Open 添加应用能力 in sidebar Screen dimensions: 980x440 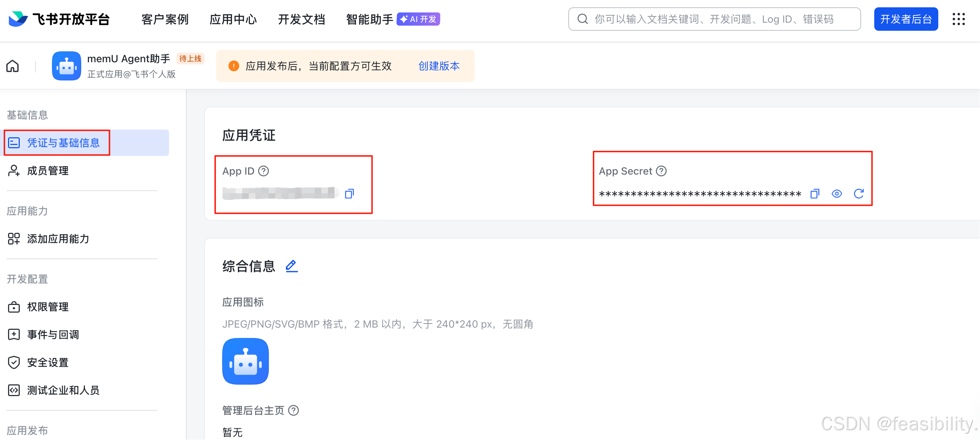58,239
